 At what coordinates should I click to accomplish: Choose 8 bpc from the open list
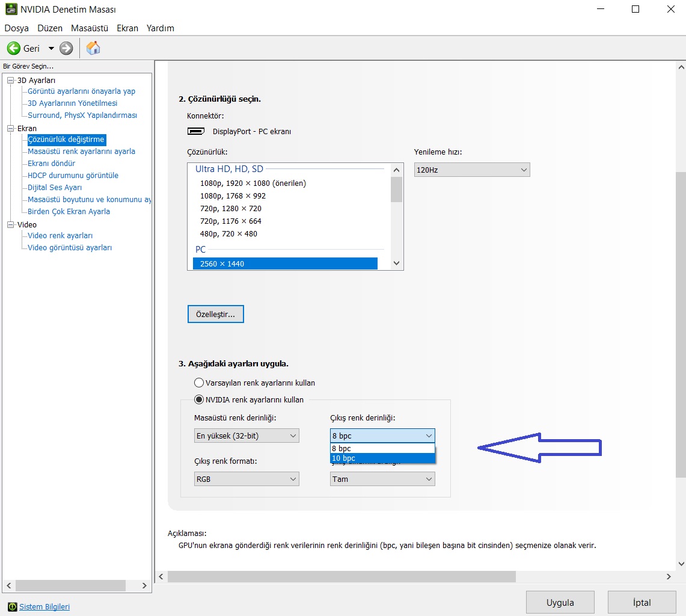pos(382,448)
